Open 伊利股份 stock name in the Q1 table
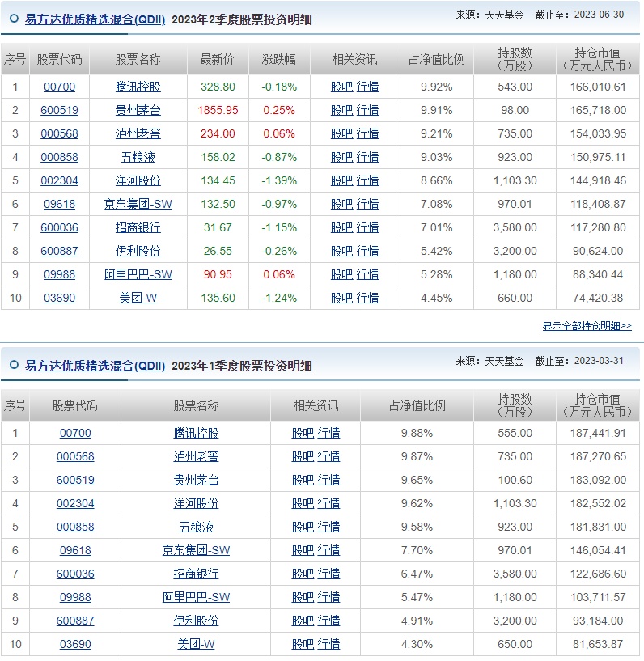 click(197, 621)
